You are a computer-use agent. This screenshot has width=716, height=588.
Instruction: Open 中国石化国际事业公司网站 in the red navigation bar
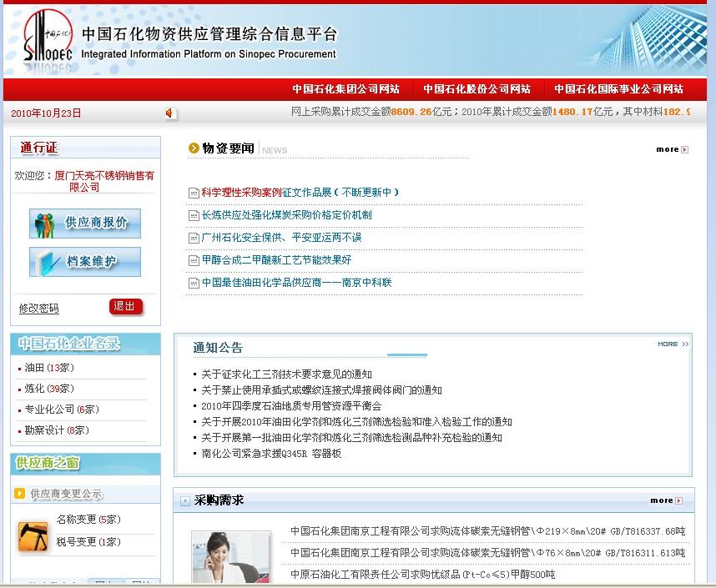[618, 88]
